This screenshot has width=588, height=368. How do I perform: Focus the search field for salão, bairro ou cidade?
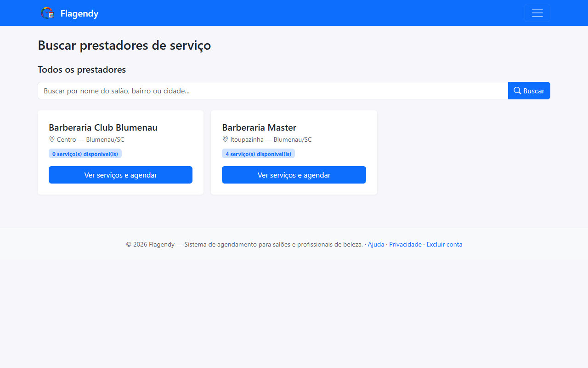[x=273, y=91]
